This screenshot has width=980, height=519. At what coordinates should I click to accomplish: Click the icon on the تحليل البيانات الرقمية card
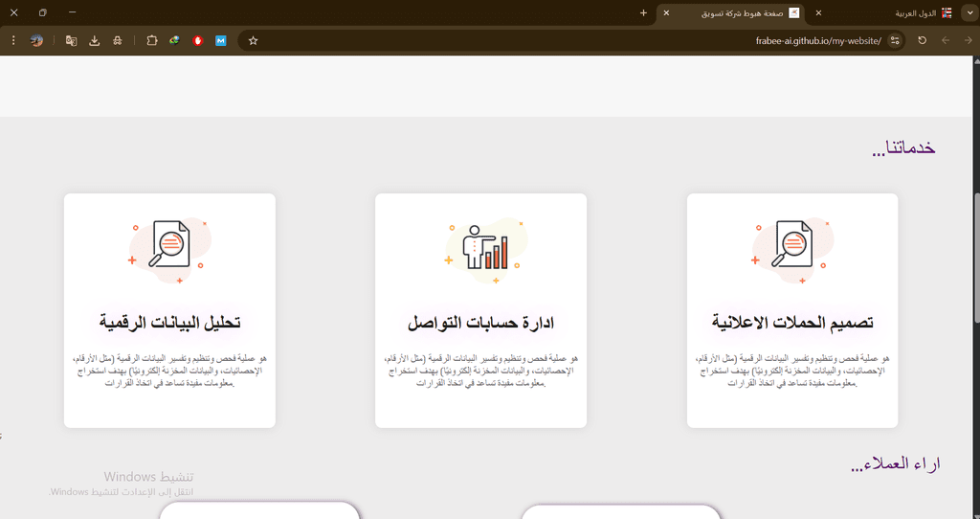click(x=169, y=250)
